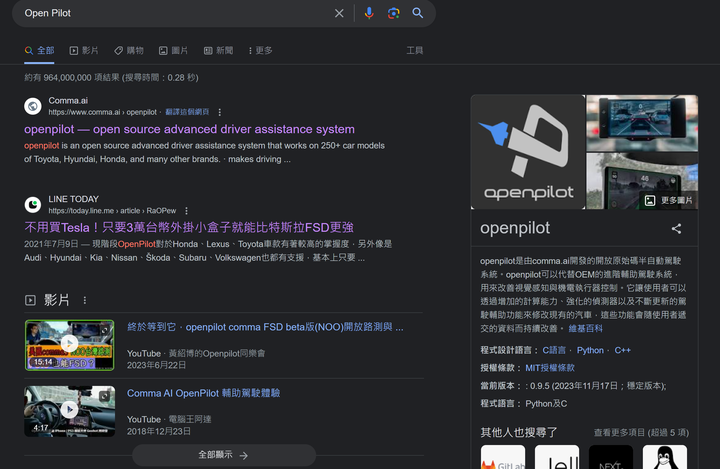Switch to the 影片 tab

point(84,51)
